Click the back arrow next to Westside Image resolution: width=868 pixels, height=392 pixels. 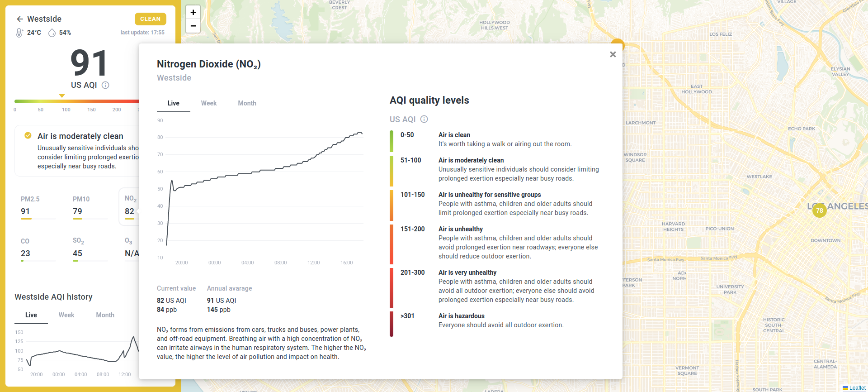click(20, 19)
